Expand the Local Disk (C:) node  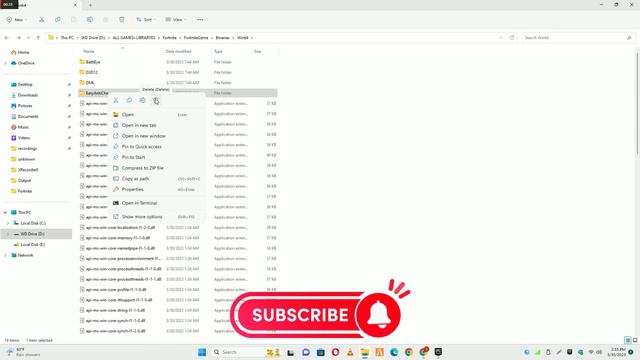click(x=8, y=223)
